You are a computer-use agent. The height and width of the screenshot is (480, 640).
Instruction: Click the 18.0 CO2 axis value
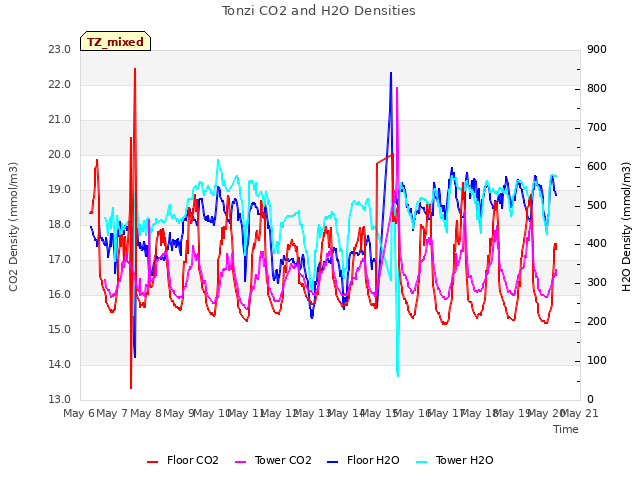point(59,224)
